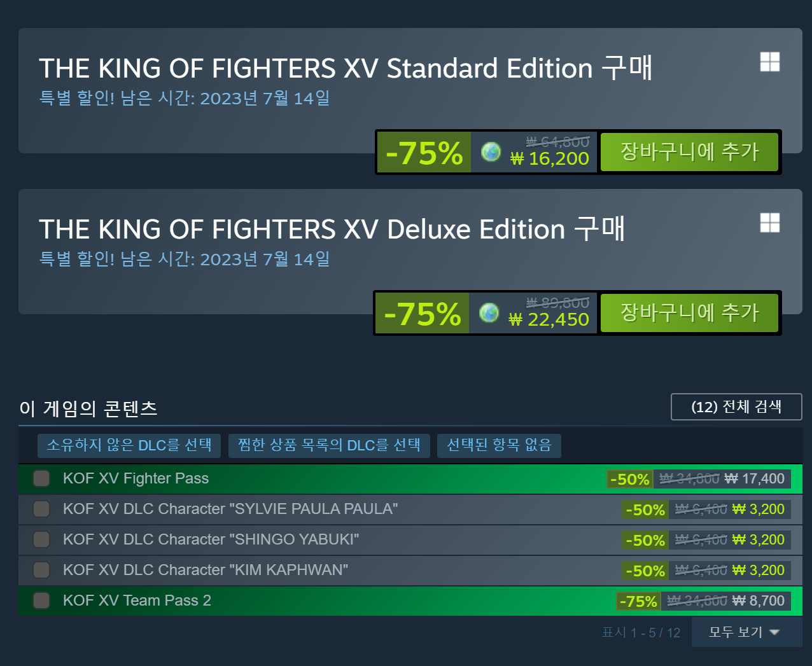This screenshot has height=666, width=812.
Task: Open KOF XV Team Pass 2 link
Action: [137, 600]
